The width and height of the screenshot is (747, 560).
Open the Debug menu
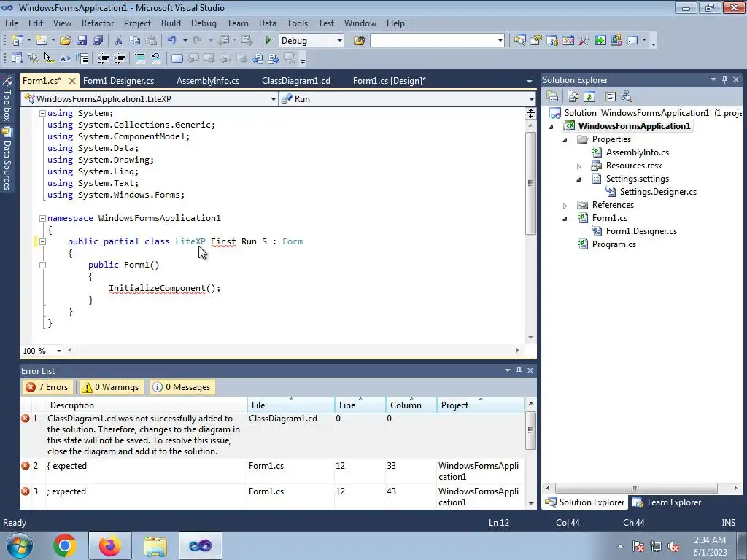pos(204,23)
